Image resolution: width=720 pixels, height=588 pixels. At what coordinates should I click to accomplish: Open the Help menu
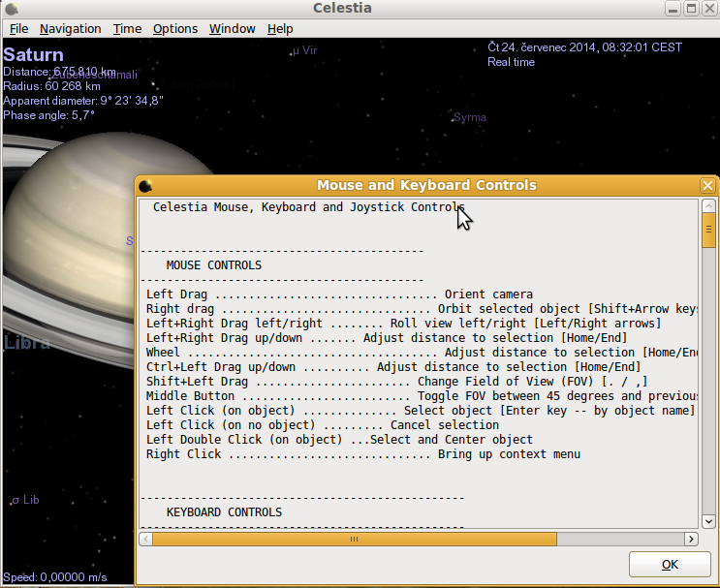point(280,29)
